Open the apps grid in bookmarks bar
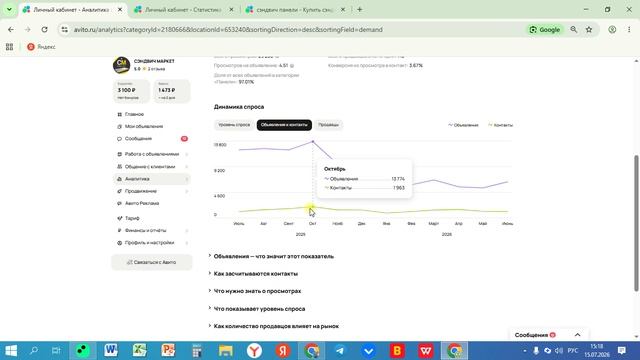 click(9, 47)
